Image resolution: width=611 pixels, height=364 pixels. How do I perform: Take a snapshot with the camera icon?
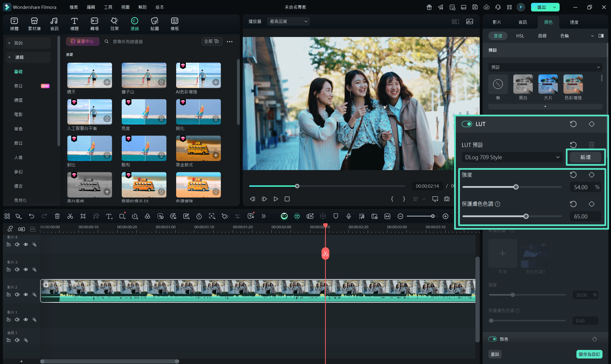(x=447, y=199)
